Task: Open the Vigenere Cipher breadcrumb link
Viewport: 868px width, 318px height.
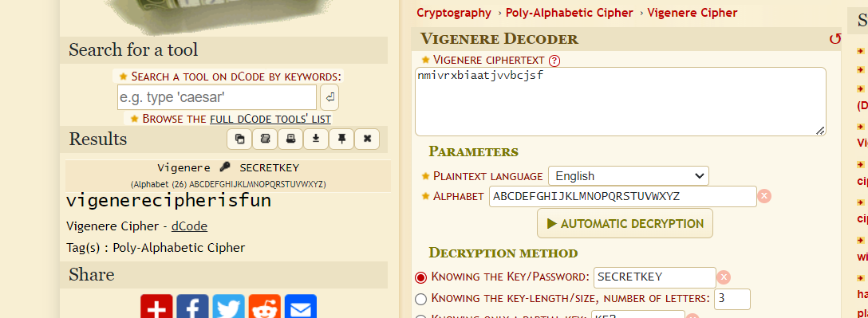Action: pyautogui.click(x=692, y=13)
